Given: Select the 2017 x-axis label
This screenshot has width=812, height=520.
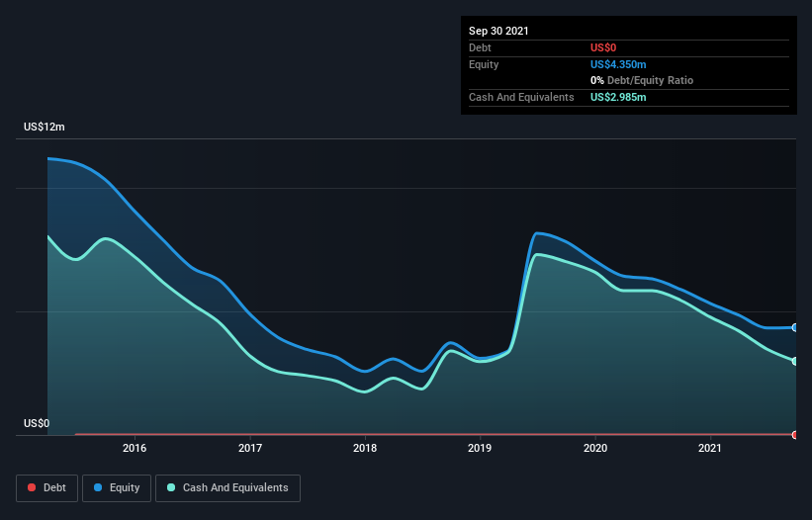Looking at the screenshot, I should click(x=250, y=448).
